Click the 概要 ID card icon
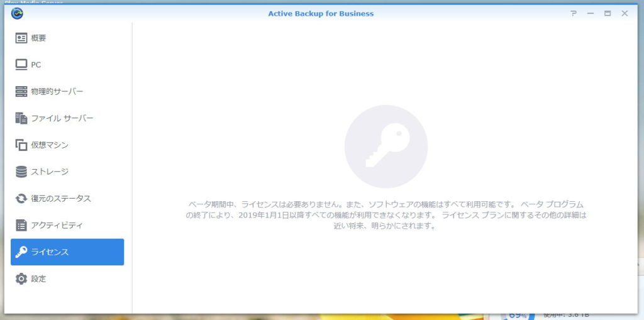 click(21, 38)
